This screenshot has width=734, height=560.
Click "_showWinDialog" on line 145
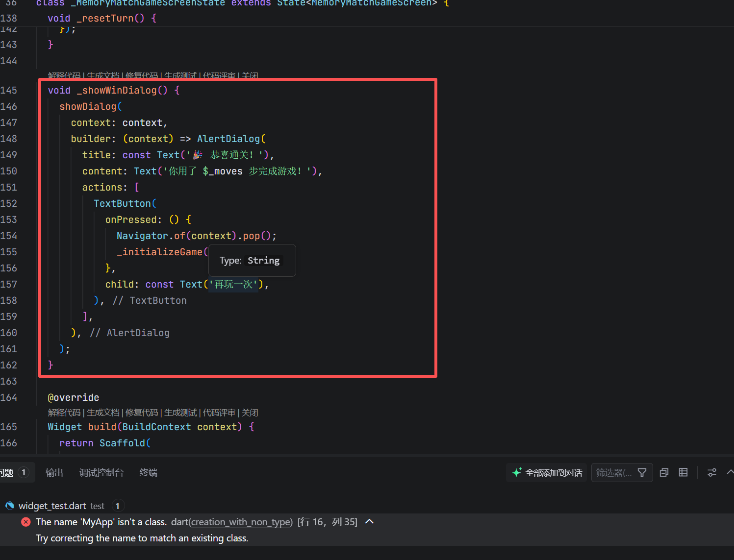(x=117, y=90)
